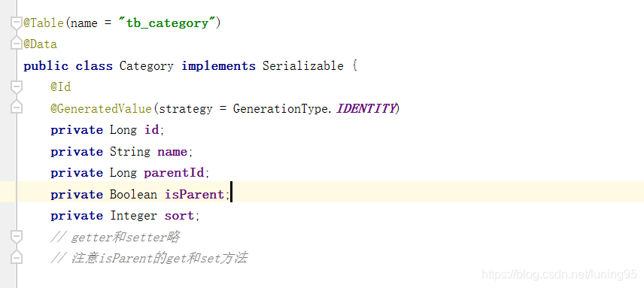The height and width of the screenshot is (288, 644).
Task: Click the field name 'isParent'
Action: 195,194
